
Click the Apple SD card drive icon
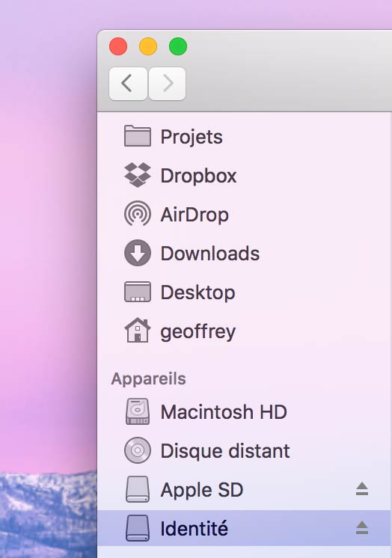pos(138,489)
